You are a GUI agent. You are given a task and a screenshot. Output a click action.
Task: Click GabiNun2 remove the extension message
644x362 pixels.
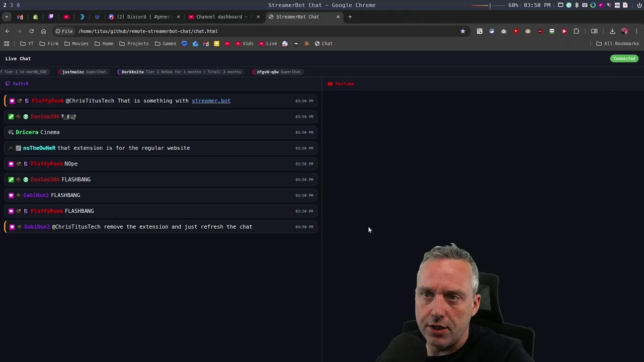click(x=160, y=227)
